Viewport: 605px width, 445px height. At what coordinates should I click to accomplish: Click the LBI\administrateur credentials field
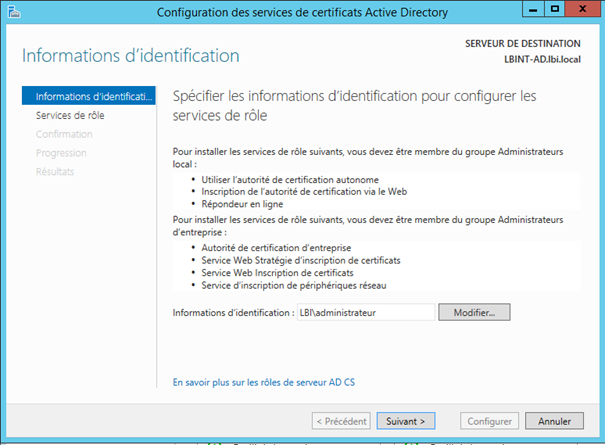[x=365, y=312]
